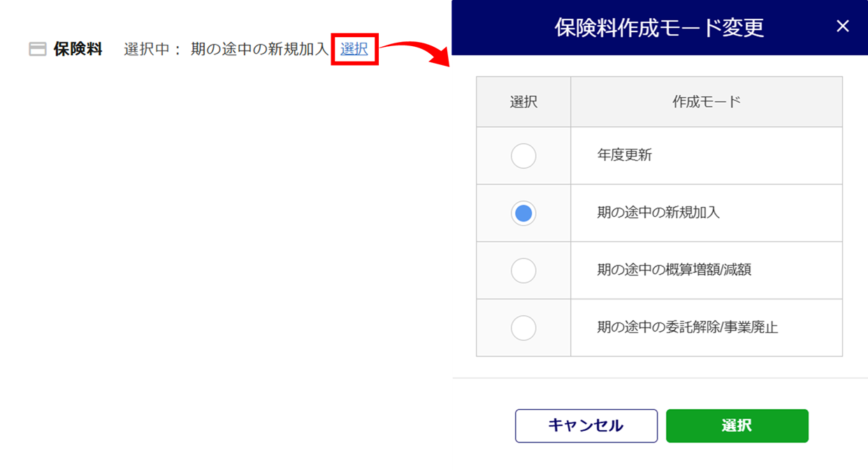Close the 保険料作成モード変更 dialog with X
Image resolution: width=868 pixels, height=470 pixels.
tap(843, 27)
